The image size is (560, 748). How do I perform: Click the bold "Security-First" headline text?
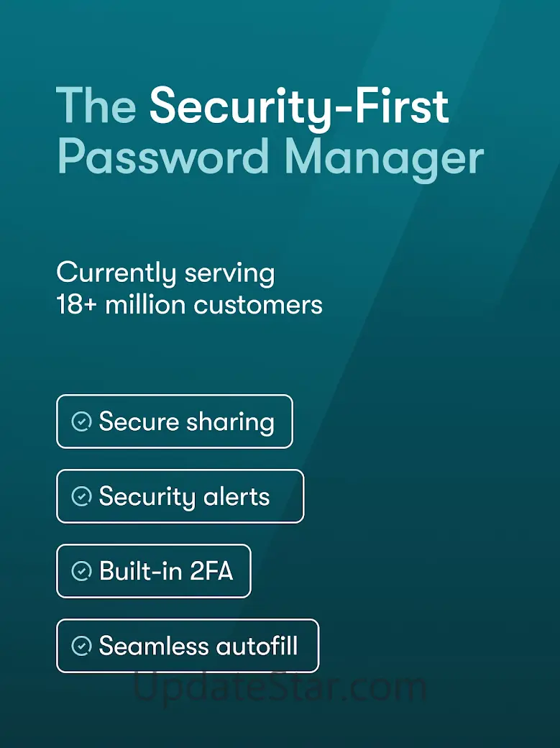click(x=299, y=105)
